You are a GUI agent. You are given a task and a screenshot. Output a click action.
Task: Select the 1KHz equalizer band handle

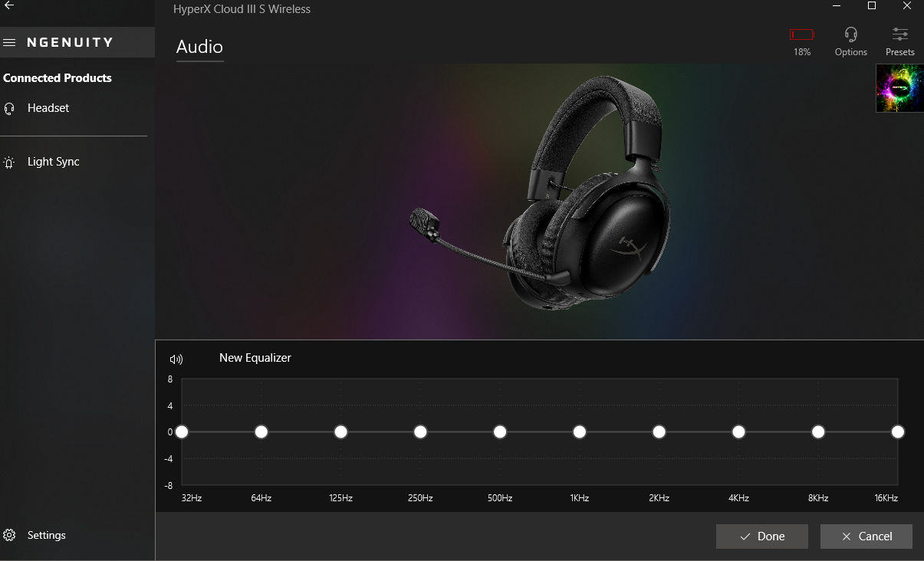[x=580, y=432]
